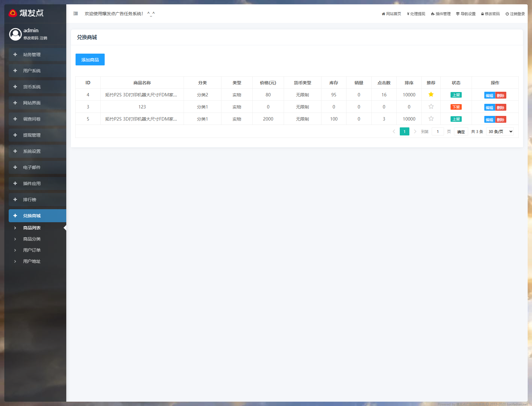Open 导航设置 in the top navigation
Screen dimensions: 532x406
pos(466,14)
